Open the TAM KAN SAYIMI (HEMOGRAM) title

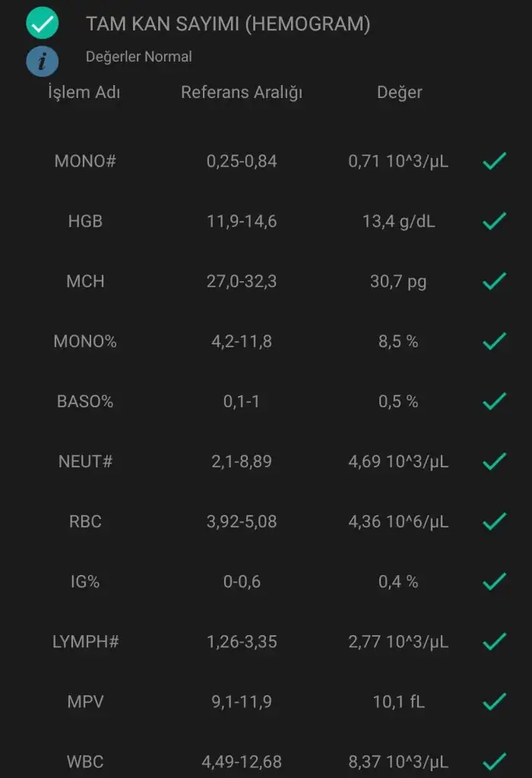[228, 24]
